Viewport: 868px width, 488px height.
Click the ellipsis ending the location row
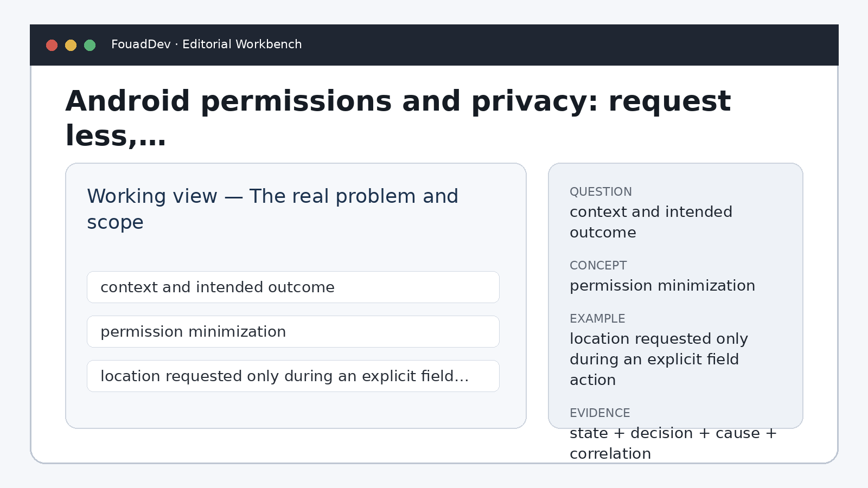462,376
